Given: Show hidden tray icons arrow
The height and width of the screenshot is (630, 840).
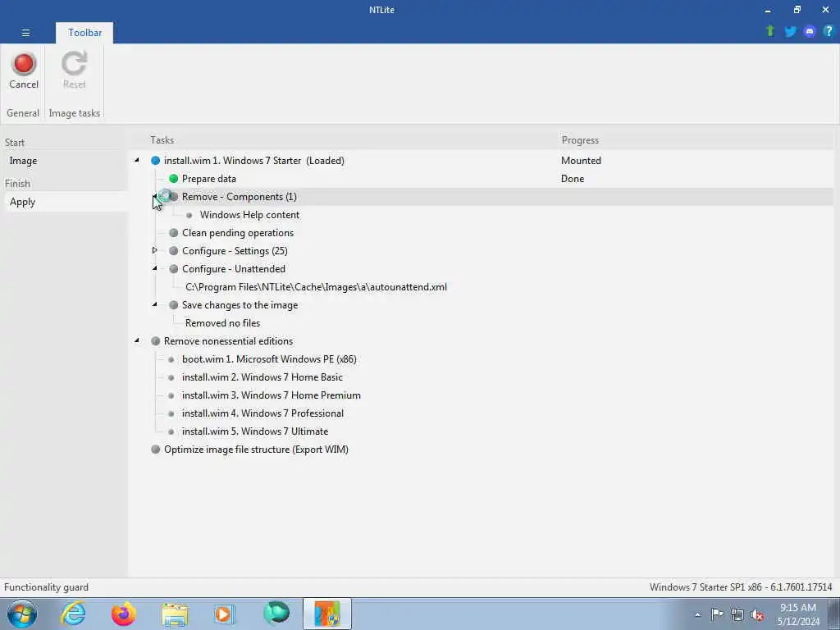Looking at the screenshot, I should click(697, 615).
